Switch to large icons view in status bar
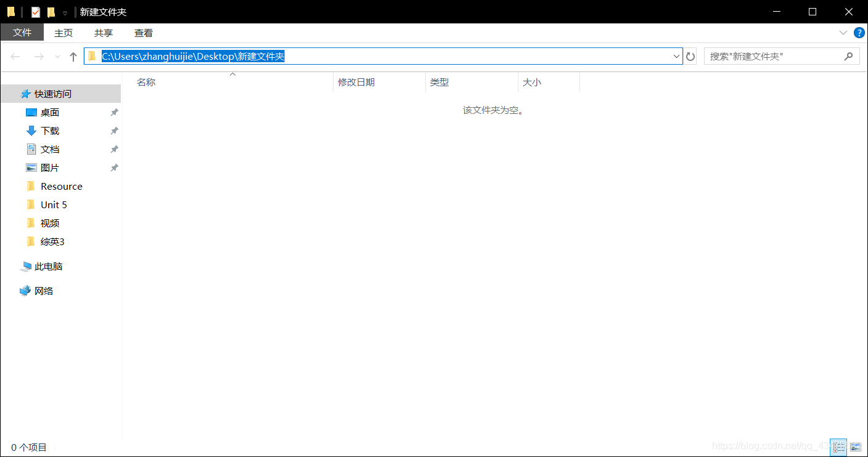The height and width of the screenshot is (457, 868). 856,447
